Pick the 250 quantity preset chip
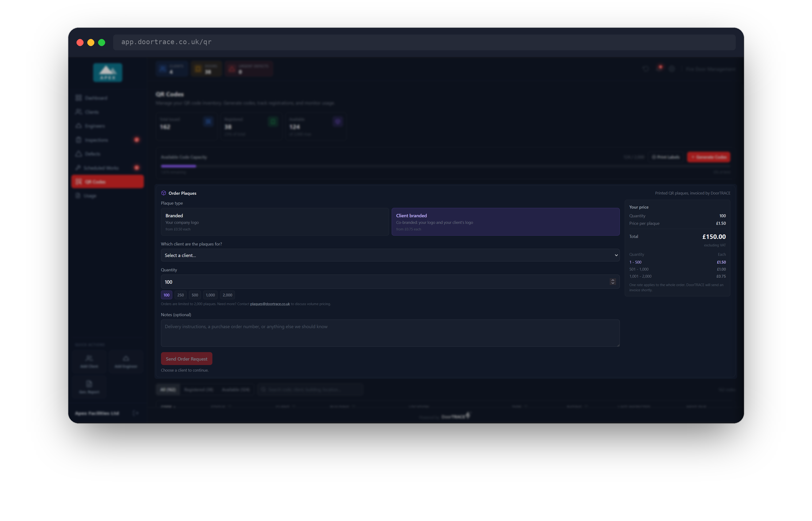 [x=180, y=295]
